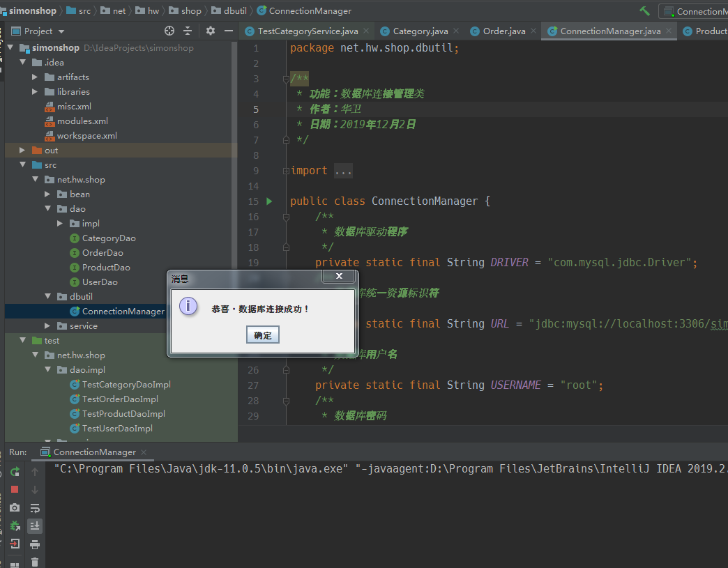Toggle soft-wrap in Run console
728x568 pixels.
(x=35, y=507)
